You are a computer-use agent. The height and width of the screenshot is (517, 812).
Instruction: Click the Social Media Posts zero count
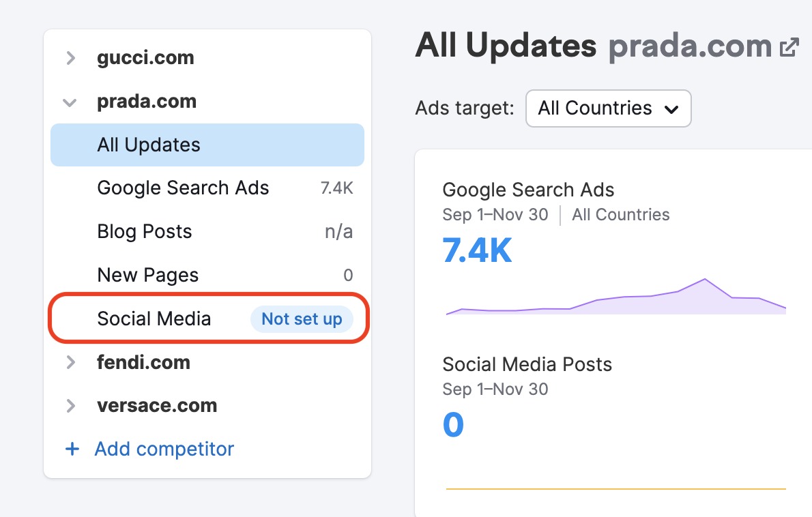453,424
